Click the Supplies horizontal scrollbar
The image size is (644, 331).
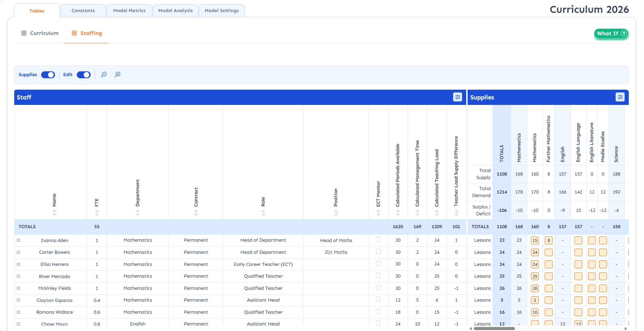(x=494, y=329)
